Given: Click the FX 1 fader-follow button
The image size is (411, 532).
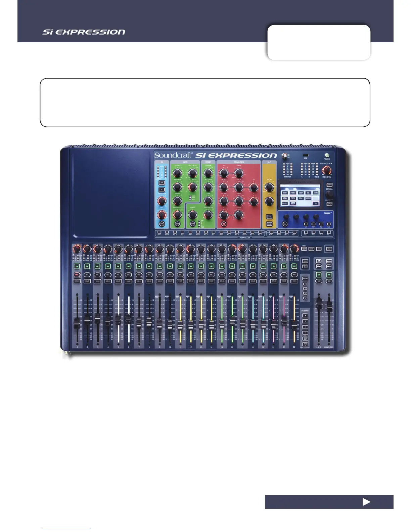Looking at the screenshot, I should coord(306,232).
